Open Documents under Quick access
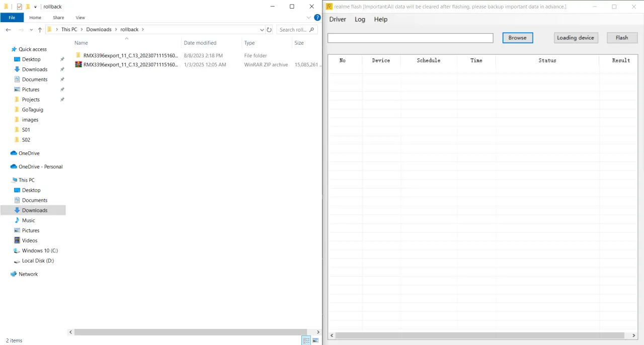The width and height of the screenshot is (644, 345). tap(35, 79)
